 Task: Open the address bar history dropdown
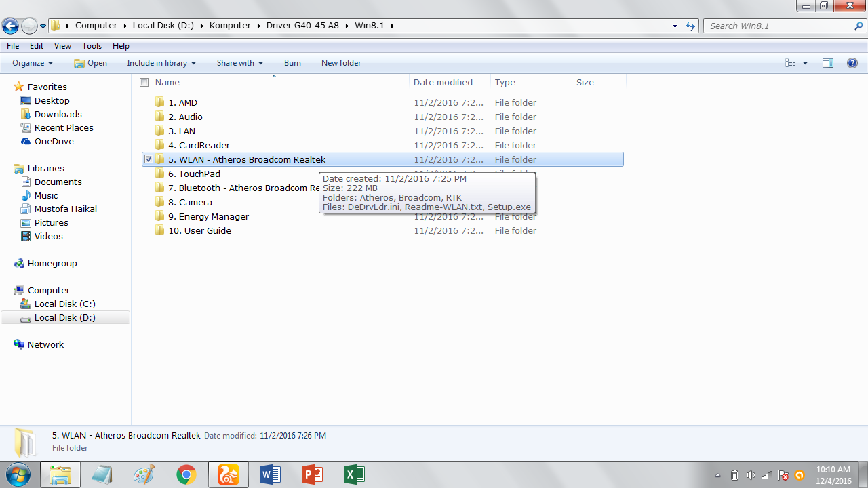pos(675,26)
